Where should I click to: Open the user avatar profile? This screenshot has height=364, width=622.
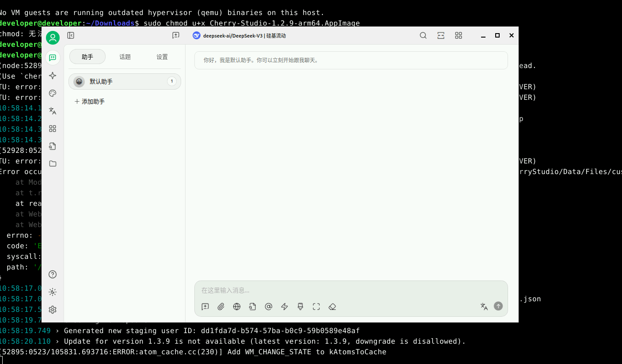click(53, 38)
